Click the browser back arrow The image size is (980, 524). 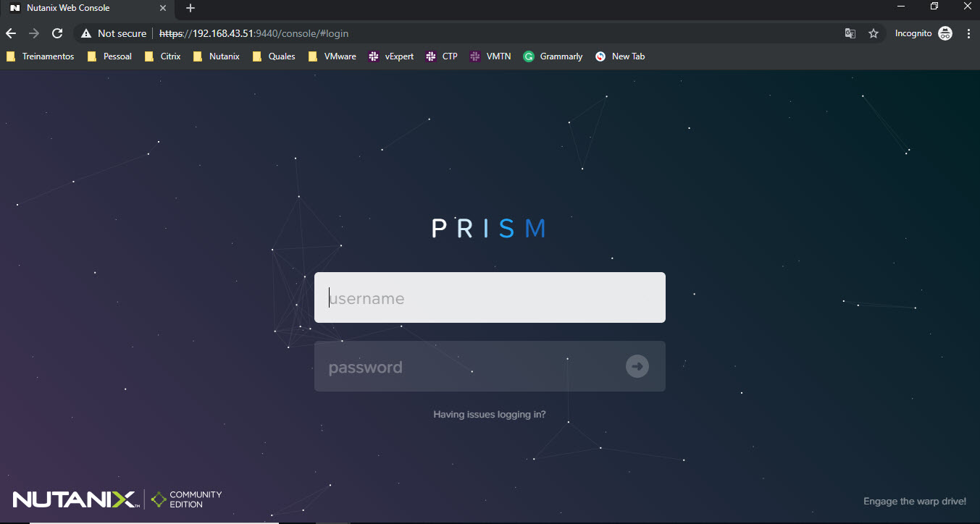point(11,33)
